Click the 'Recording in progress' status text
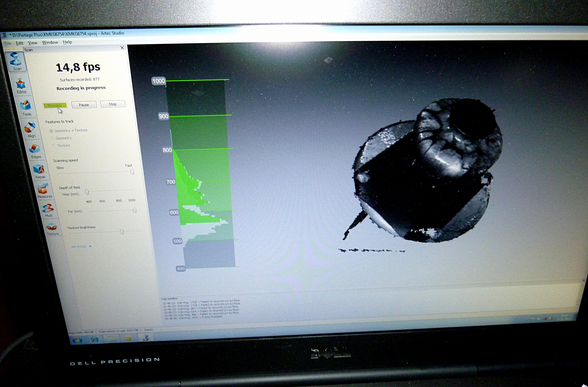The width and height of the screenshot is (588, 387). point(81,88)
